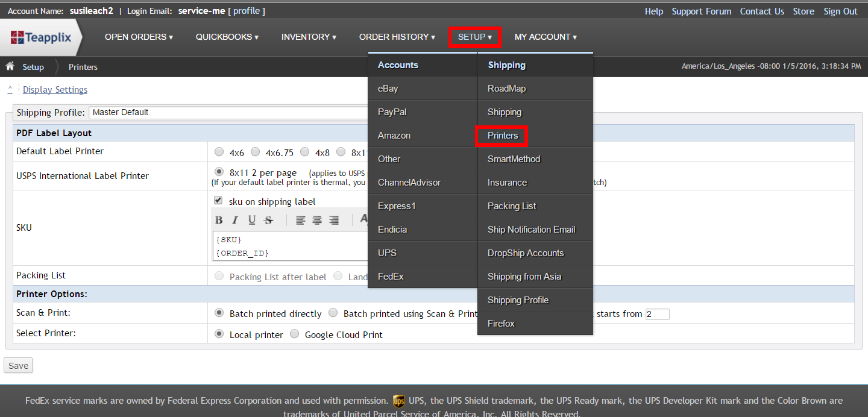Toggle underline formatting in the SKU editor
Viewport: 868px width, 417px height.
click(252, 220)
